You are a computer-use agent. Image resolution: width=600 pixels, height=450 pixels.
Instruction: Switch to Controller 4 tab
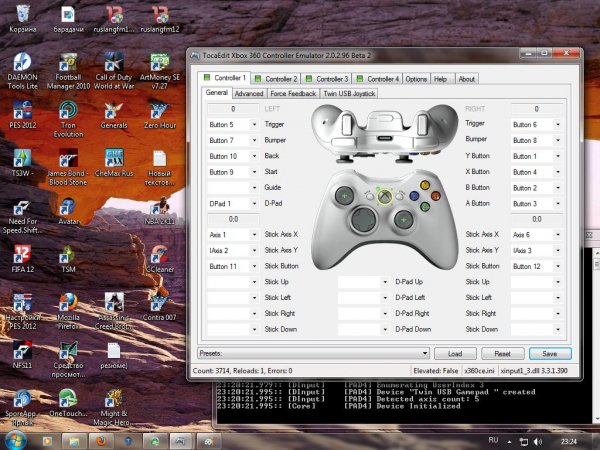tap(378, 79)
